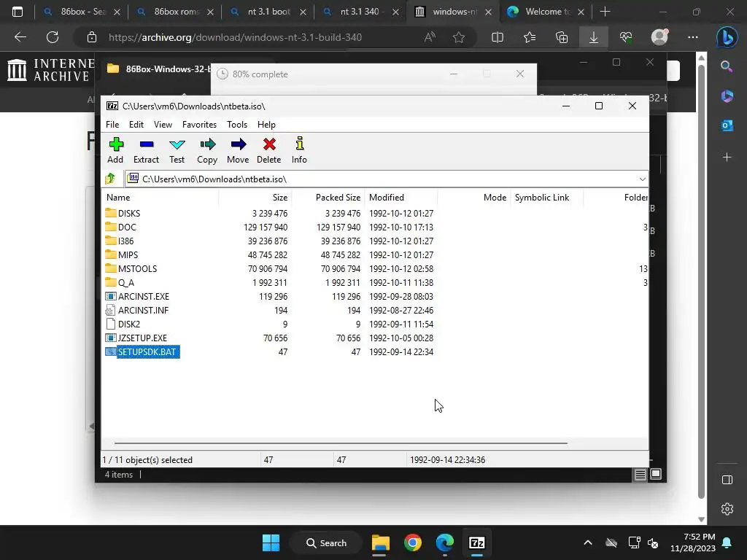Viewport: 747px width, 560px height.
Task: Go up one folder level in 7-Zip
Action: click(111, 179)
